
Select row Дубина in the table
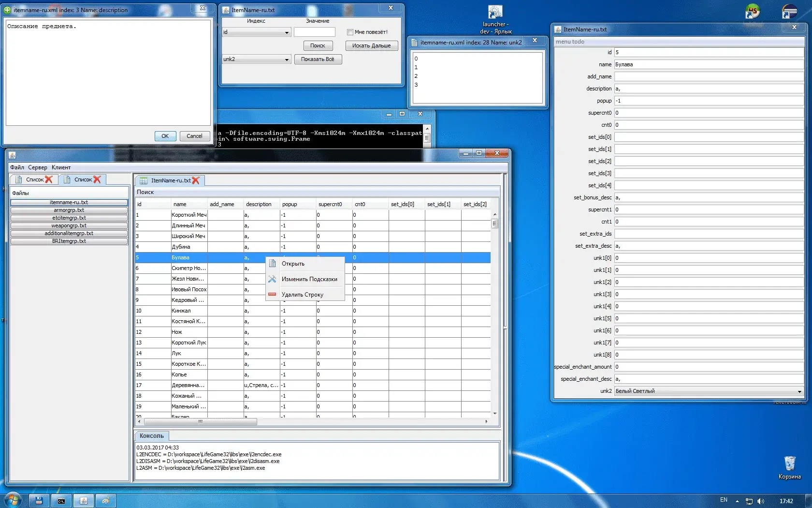[313, 247]
